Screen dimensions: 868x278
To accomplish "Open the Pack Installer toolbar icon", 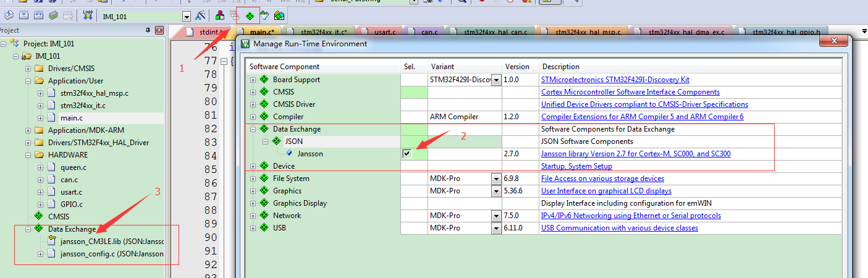I will [x=279, y=15].
